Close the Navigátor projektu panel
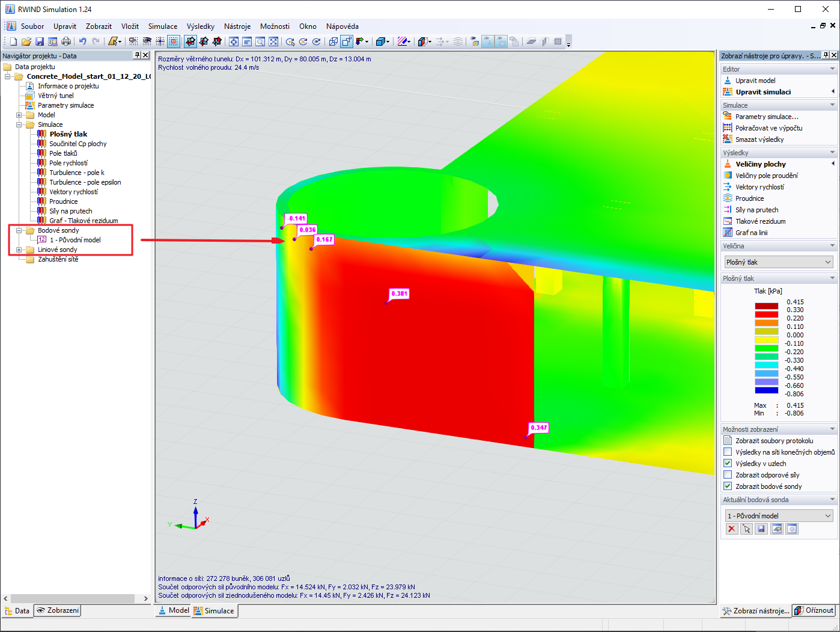 coord(145,55)
